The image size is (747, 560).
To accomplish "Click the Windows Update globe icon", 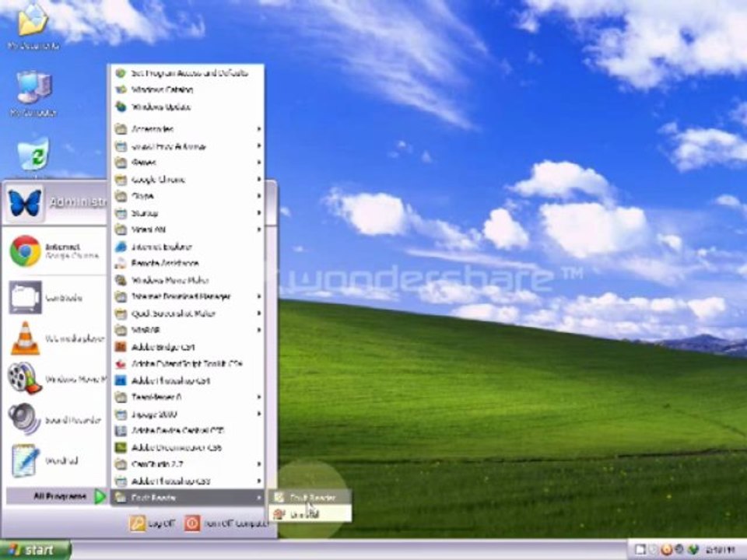I will click(121, 107).
